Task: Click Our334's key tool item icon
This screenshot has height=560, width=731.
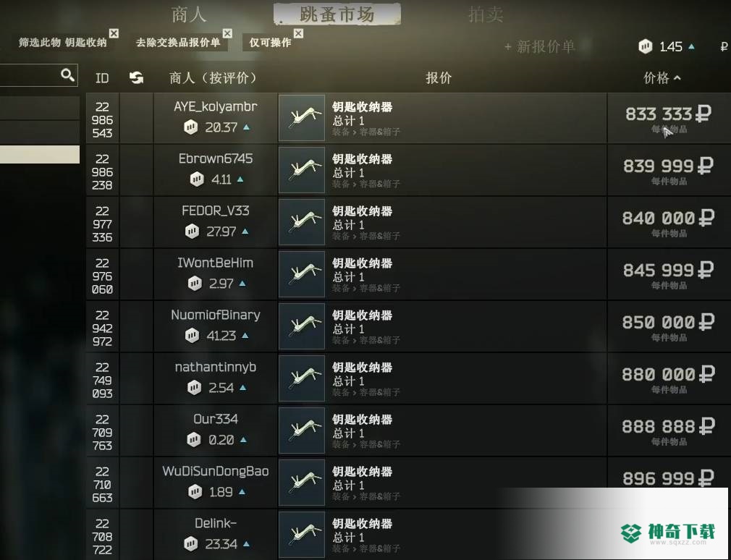Action: (x=302, y=430)
